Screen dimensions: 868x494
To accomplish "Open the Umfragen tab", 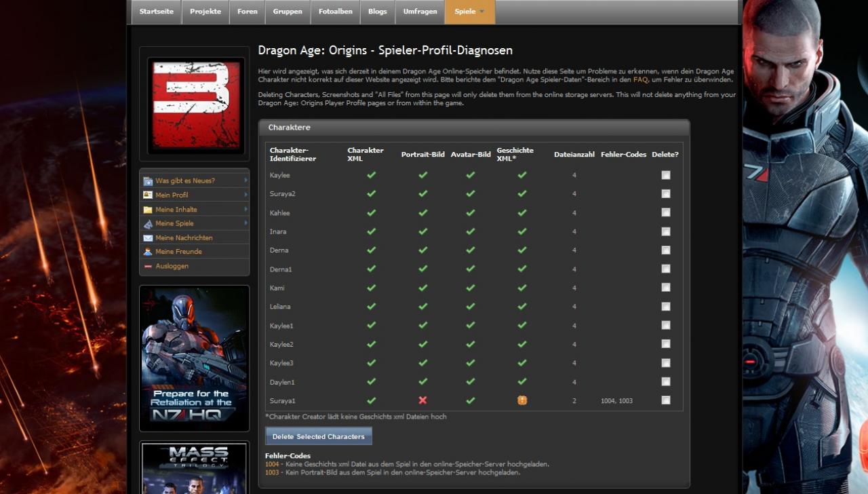I will pyautogui.click(x=420, y=12).
